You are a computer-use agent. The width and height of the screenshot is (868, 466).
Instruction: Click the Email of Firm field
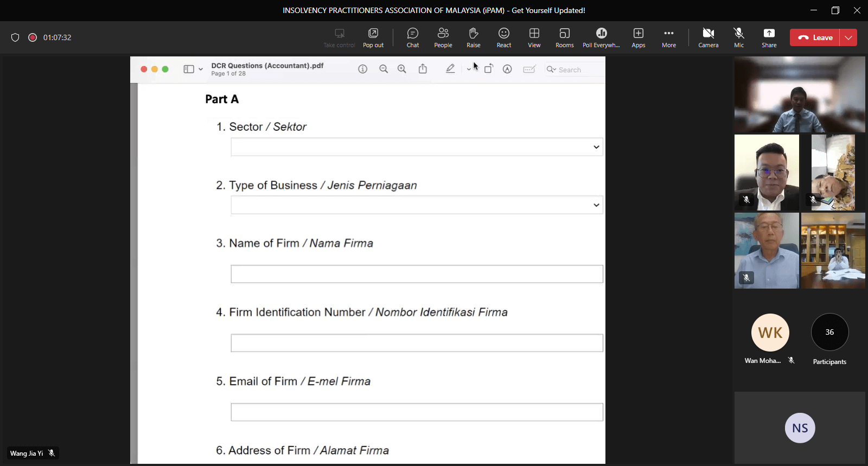[417, 412]
